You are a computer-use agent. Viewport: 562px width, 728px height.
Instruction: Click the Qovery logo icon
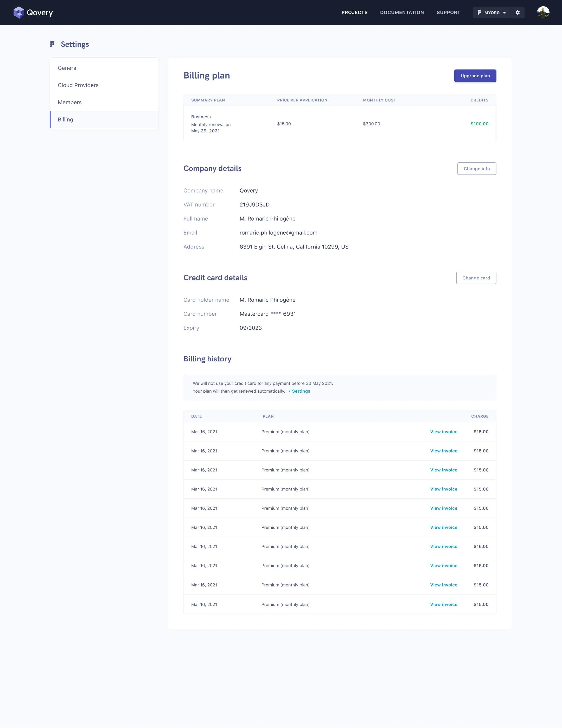coord(19,13)
